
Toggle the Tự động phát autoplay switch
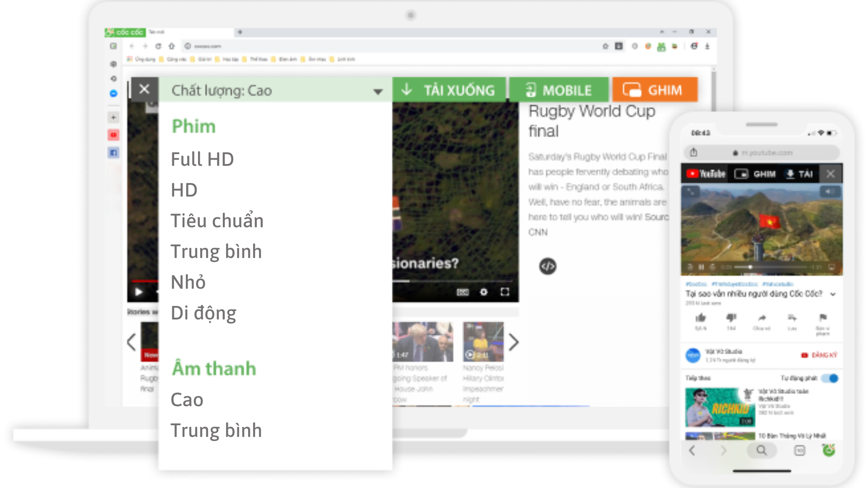pyautogui.click(x=830, y=378)
